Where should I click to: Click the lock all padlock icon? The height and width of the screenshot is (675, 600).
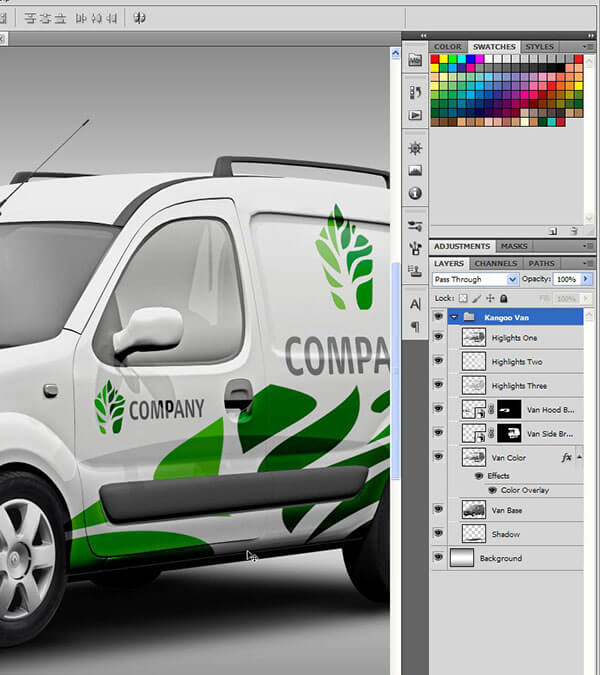(x=503, y=298)
